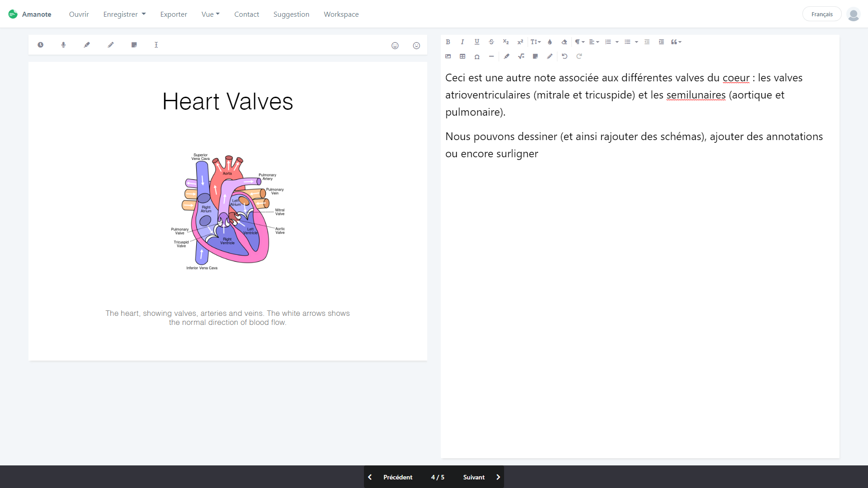Viewport: 868px width, 488px height.
Task: Mark slide understood with smiley face
Action: coord(395,46)
